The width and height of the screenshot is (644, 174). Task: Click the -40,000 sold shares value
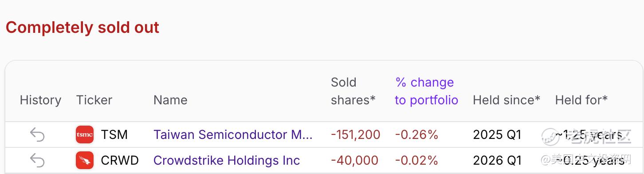click(354, 160)
